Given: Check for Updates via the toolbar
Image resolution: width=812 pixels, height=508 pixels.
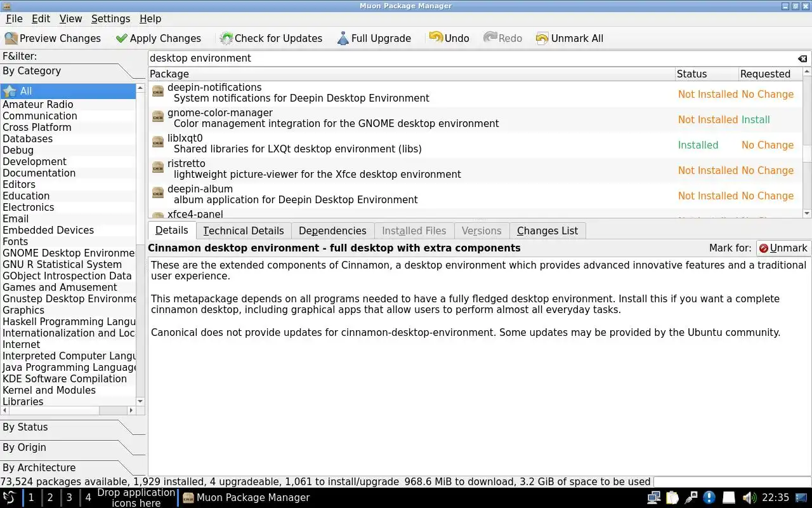Looking at the screenshot, I should 271,38.
